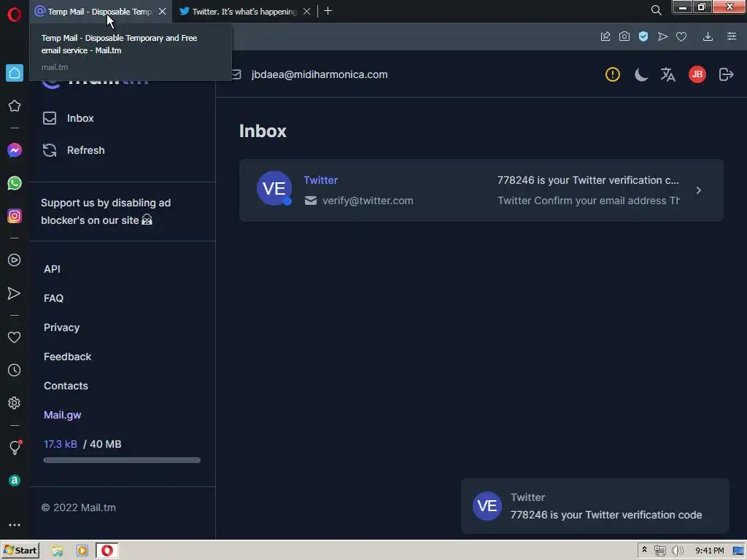Viewport: 747px width, 560px height.
Task: Show hidden tray icons with the arrow
Action: click(644, 550)
